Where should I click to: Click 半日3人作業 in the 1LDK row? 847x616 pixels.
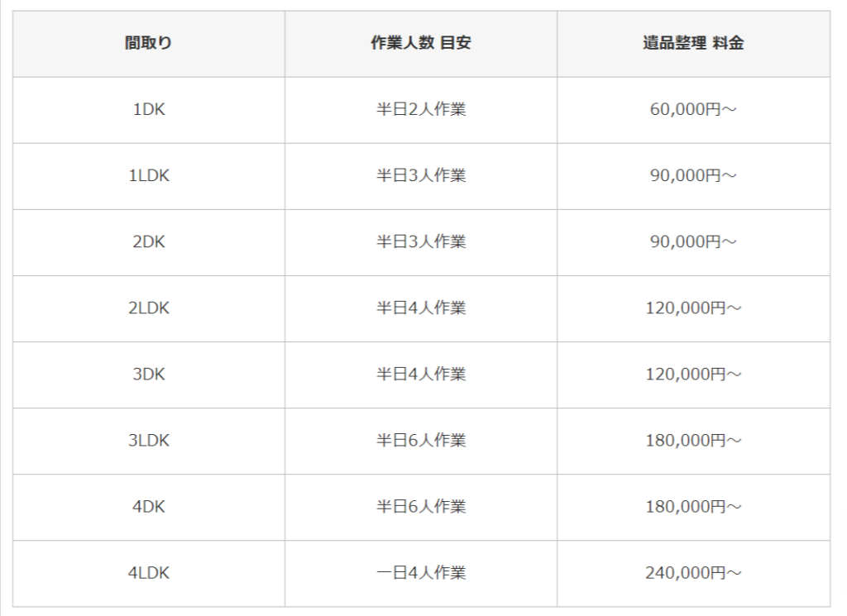(x=421, y=175)
